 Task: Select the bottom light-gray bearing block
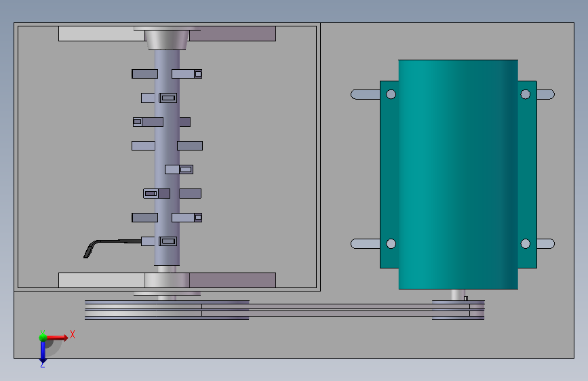coord(102,280)
